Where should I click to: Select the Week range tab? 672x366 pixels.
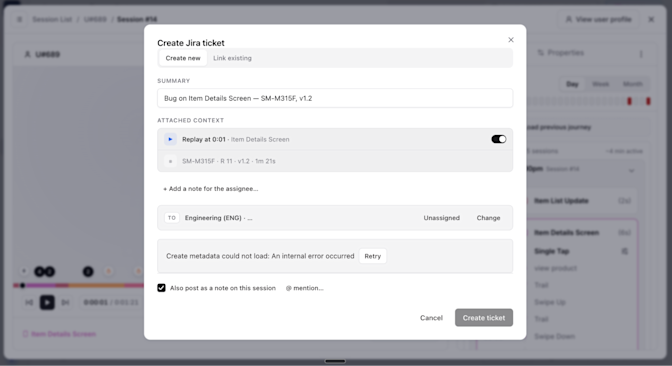click(x=600, y=84)
